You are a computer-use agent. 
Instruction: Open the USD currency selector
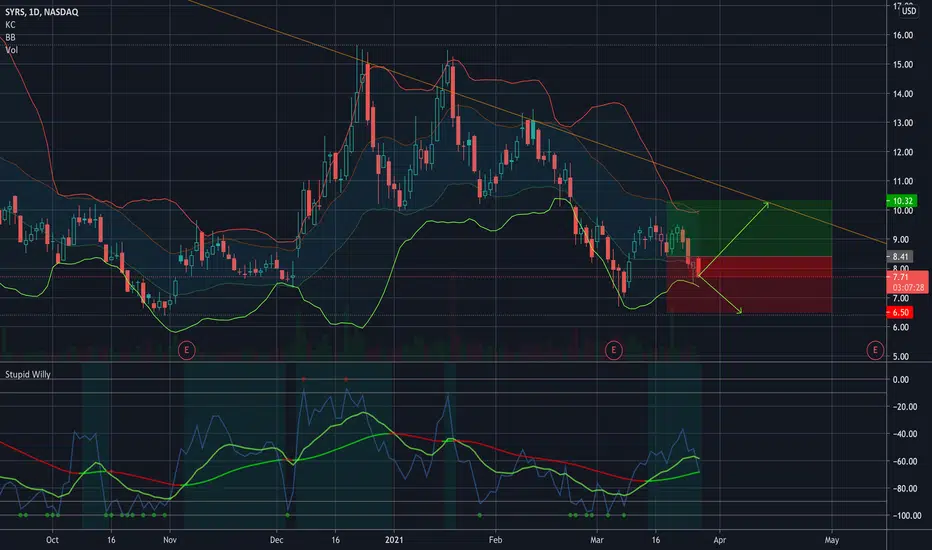(909, 11)
